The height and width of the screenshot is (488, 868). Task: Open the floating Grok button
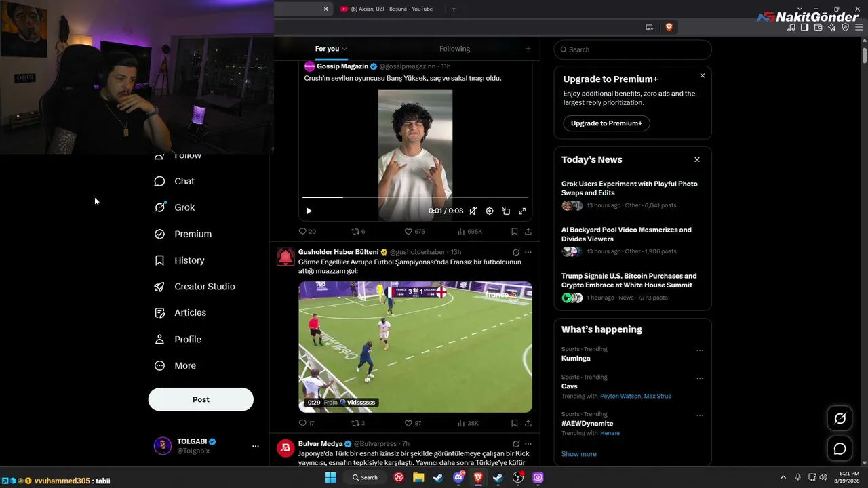coord(840,419)
